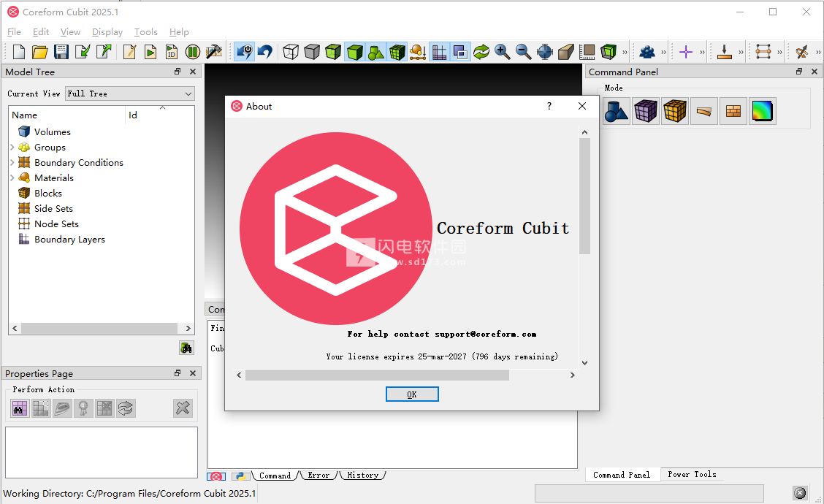This screenshot has width=824, height=504.
Task: Open the hammer options tool icon
Action: tap(214, 52)
